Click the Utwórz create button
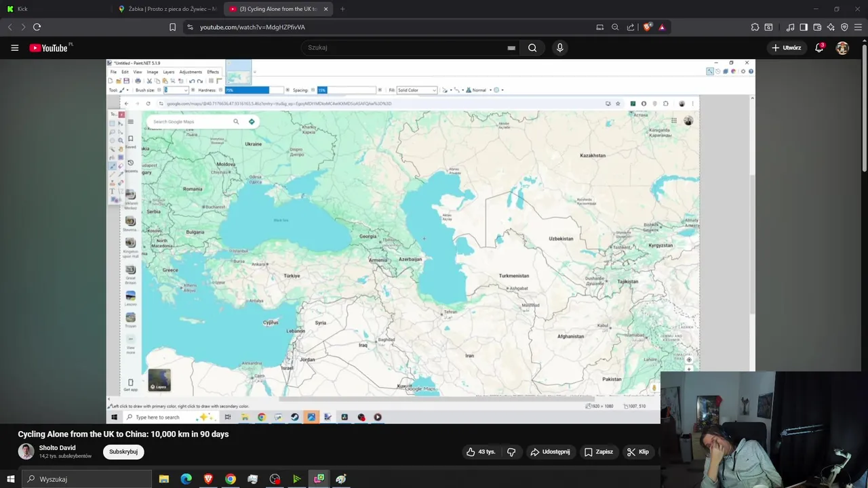This screenshot has height=488, width=868. tap(787, 47)
